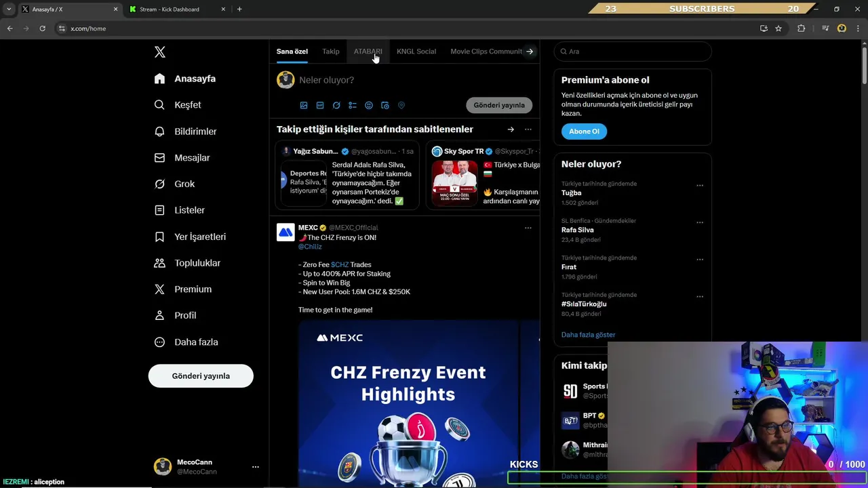Go back in browser history
The width and height of the screenshot is (868, 488).
click(x=9, y=28)
